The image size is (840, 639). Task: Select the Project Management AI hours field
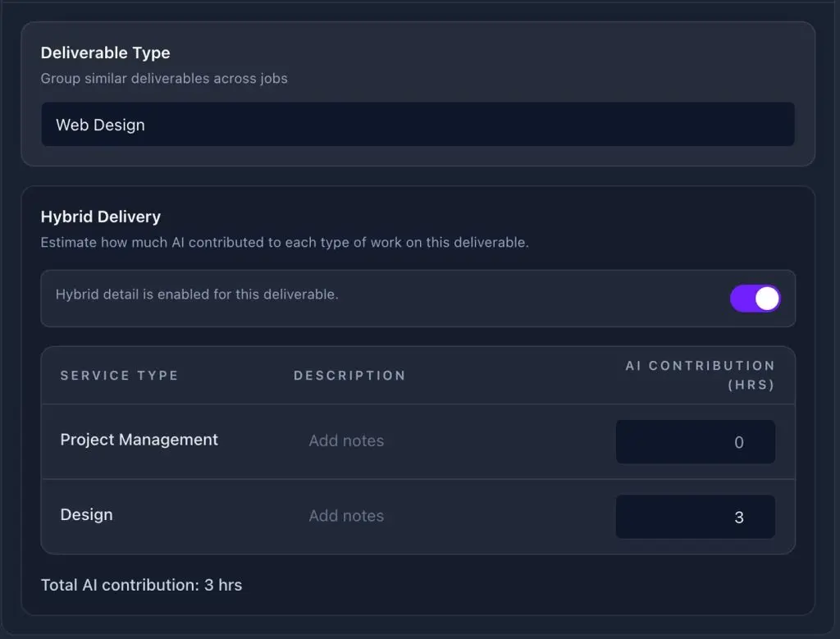[695, 442]
